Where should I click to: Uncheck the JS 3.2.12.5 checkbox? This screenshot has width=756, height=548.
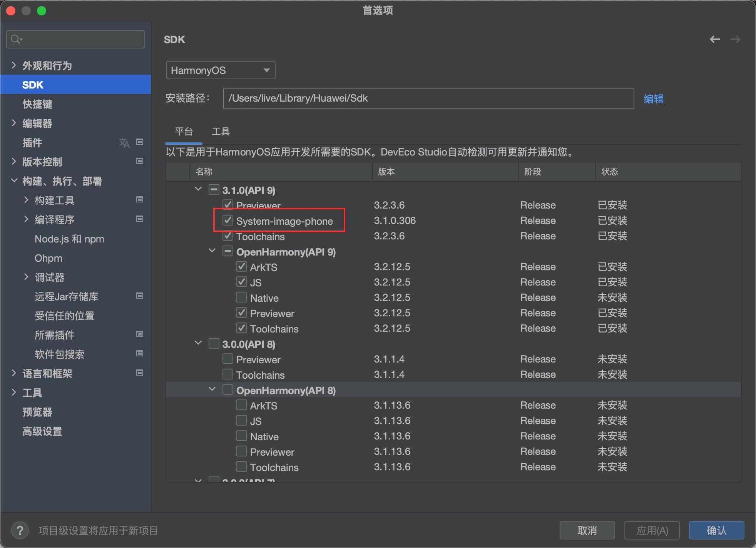pyautogui.click(x=242, y=282)
